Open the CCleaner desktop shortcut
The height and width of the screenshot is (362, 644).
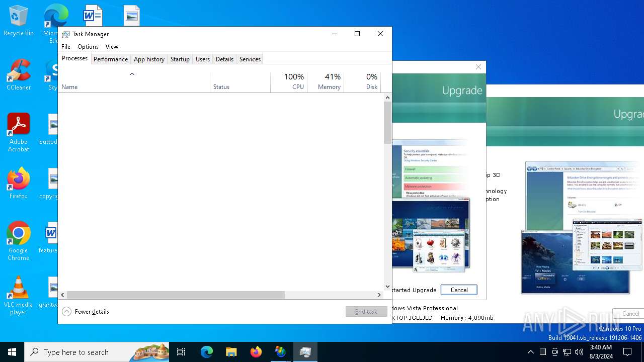[x=19, y=75]
